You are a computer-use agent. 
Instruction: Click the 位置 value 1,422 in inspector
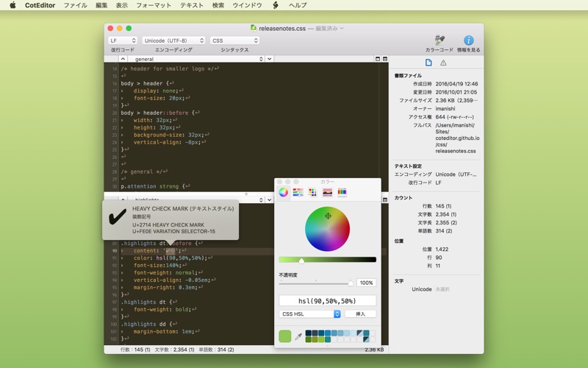tap(442, 249)
